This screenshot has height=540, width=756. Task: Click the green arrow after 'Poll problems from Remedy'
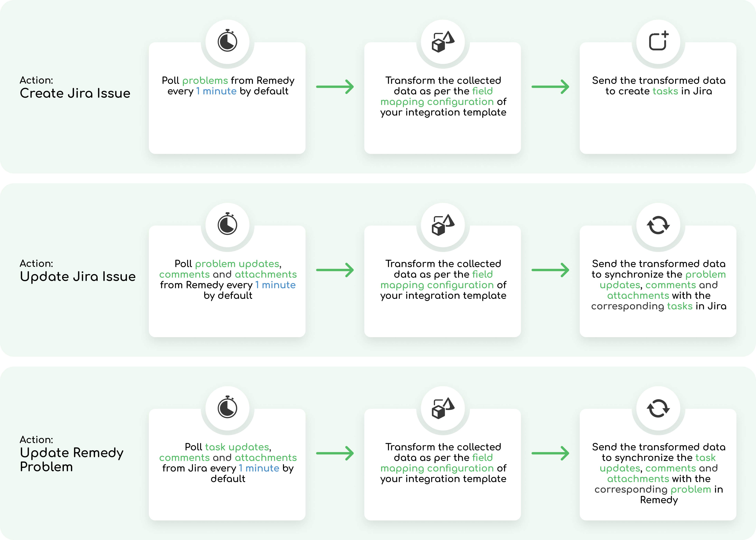[x=335, y=87]
